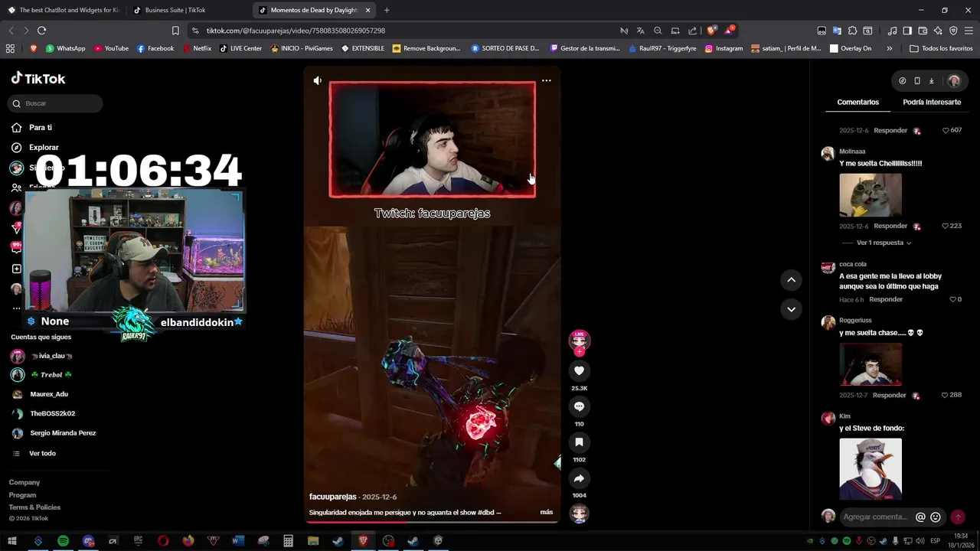Open the Instagram bookmark
The height and width of the screenshot is (551, 980).
724,48
